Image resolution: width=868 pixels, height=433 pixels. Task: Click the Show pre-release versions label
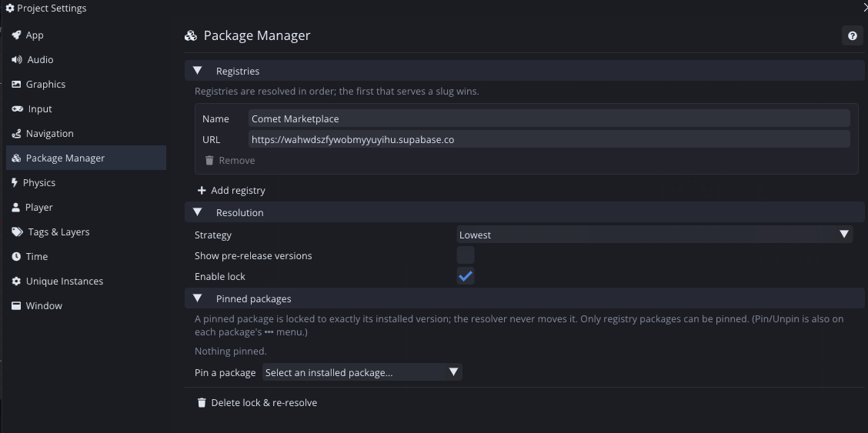[x=253, y=256]
